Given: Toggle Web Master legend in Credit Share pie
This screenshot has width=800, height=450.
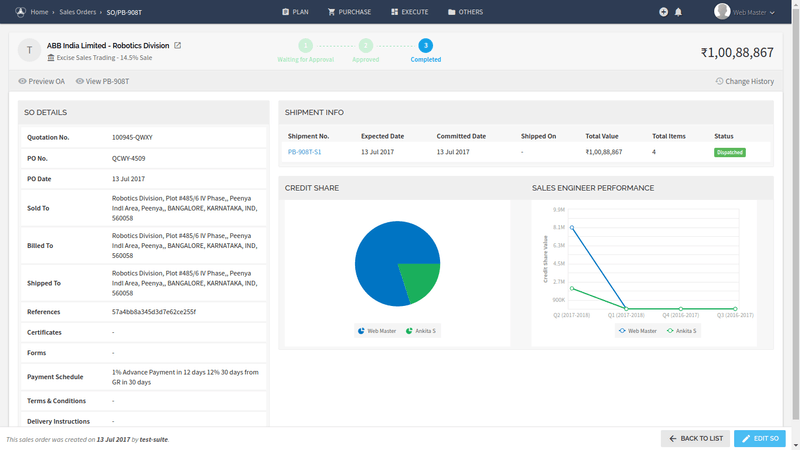Looking at the screenshot, I should (x=377, y=330).
